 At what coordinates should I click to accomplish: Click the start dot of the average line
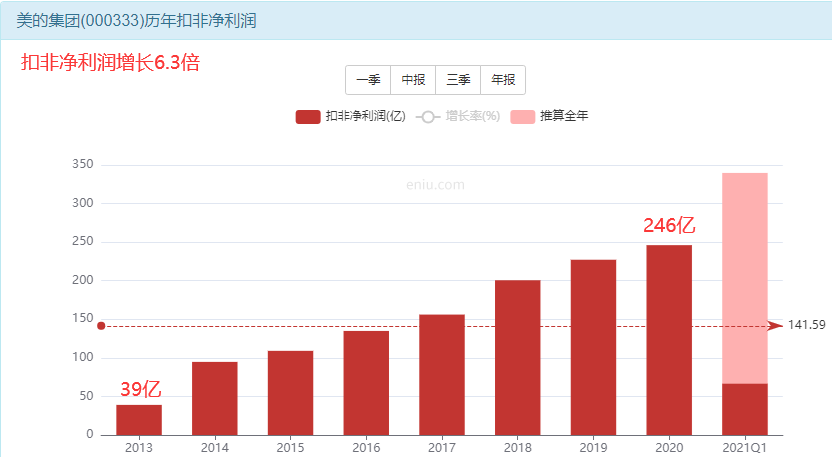click(101, 326)
